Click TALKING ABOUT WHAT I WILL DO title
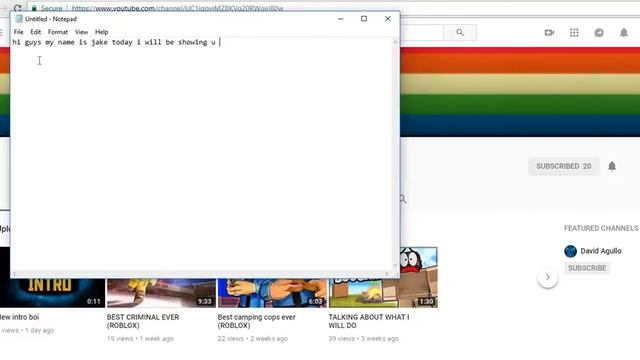640x360 pixels. [x=369, y=321]
